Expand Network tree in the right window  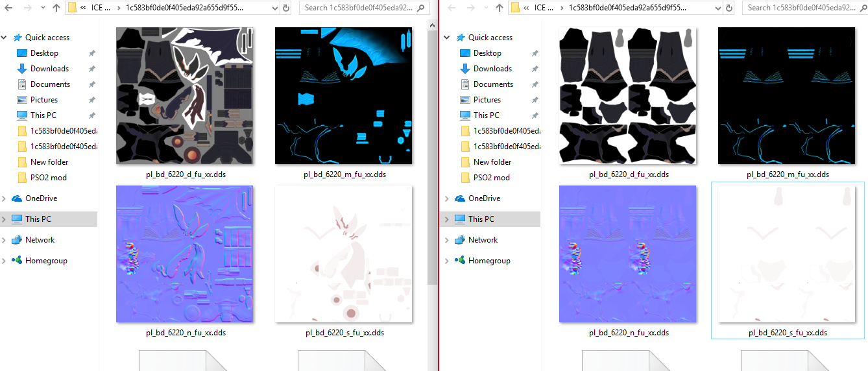pos(448,240)
